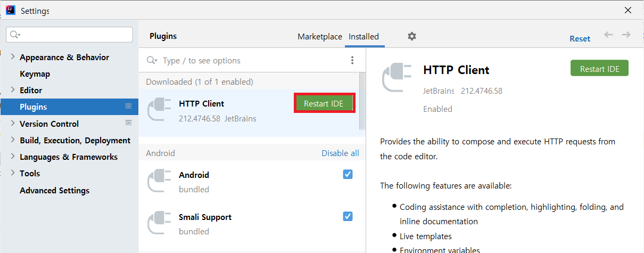The height and width of the screenshot is (253, 644).
Task: Open the Advanced Settings page
Action: tap(54, 190)
